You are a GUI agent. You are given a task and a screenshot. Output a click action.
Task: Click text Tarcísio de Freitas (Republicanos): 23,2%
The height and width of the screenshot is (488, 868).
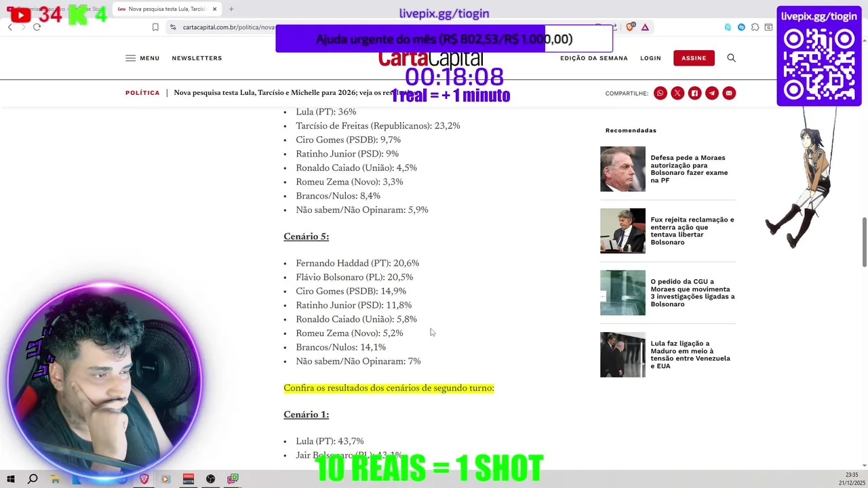tap(378, 126)
